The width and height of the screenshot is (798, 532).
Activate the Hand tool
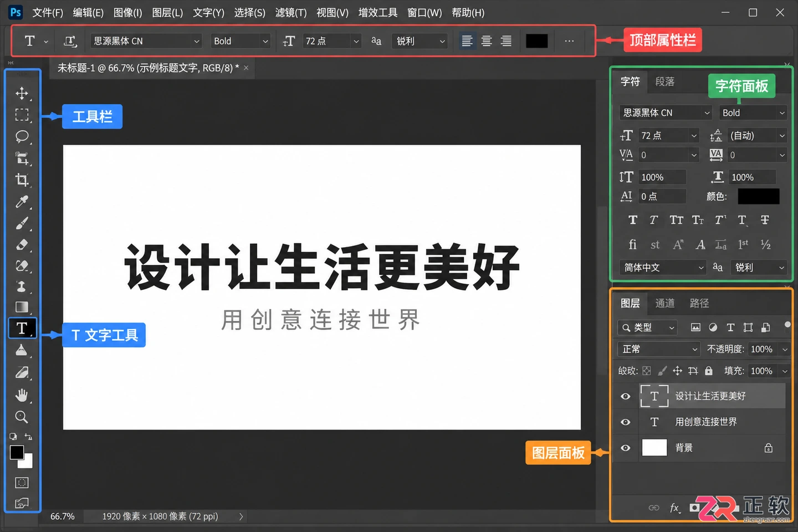coord(22,395)
